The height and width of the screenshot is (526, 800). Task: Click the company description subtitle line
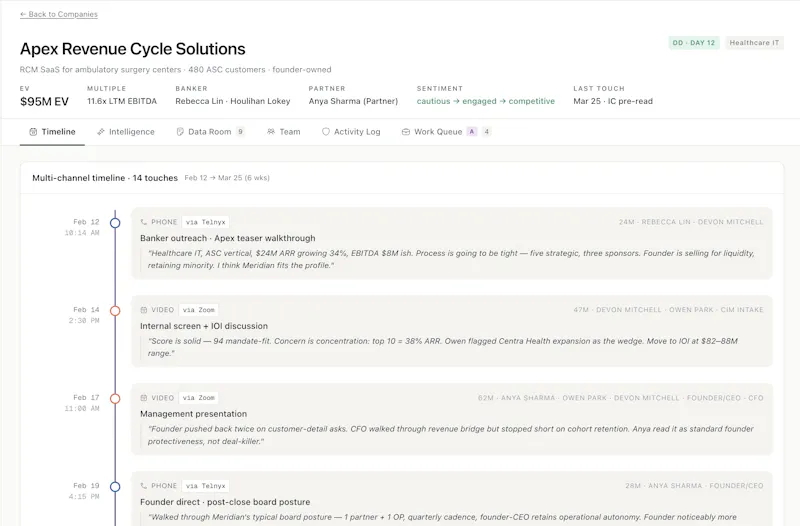coord(176,69)
